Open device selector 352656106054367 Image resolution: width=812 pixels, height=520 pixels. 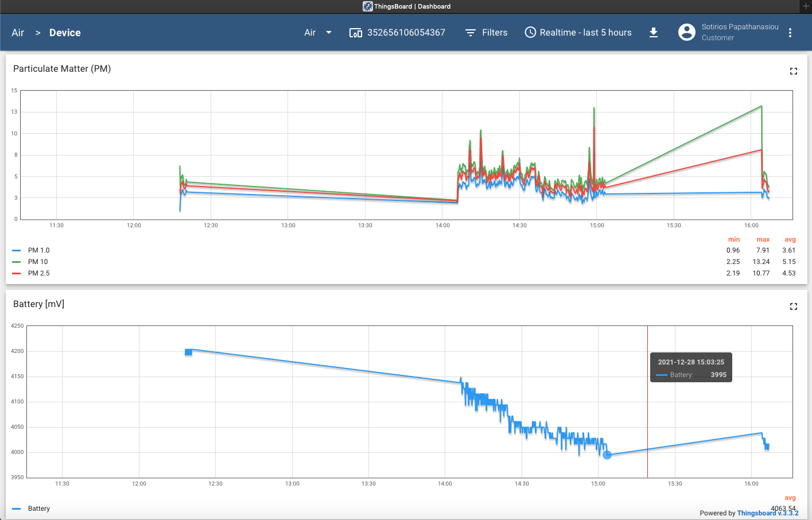(406, 33)
